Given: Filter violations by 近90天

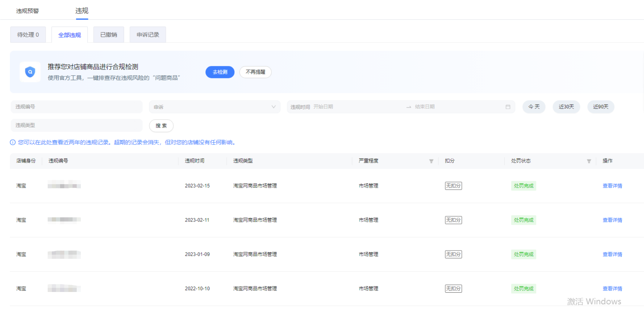Looking at the screenshot, I should [x=600, y=107].
